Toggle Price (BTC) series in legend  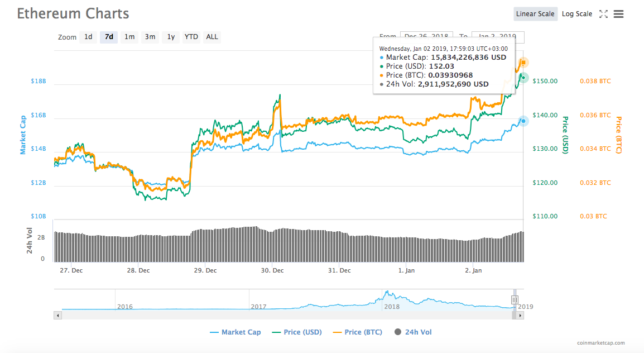(x=358, y=332)
